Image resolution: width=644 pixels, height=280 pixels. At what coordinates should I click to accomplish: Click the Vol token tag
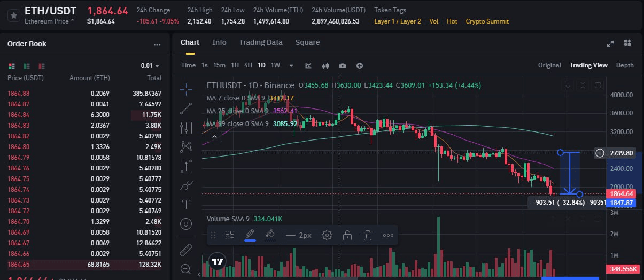[x=433, y=21]
